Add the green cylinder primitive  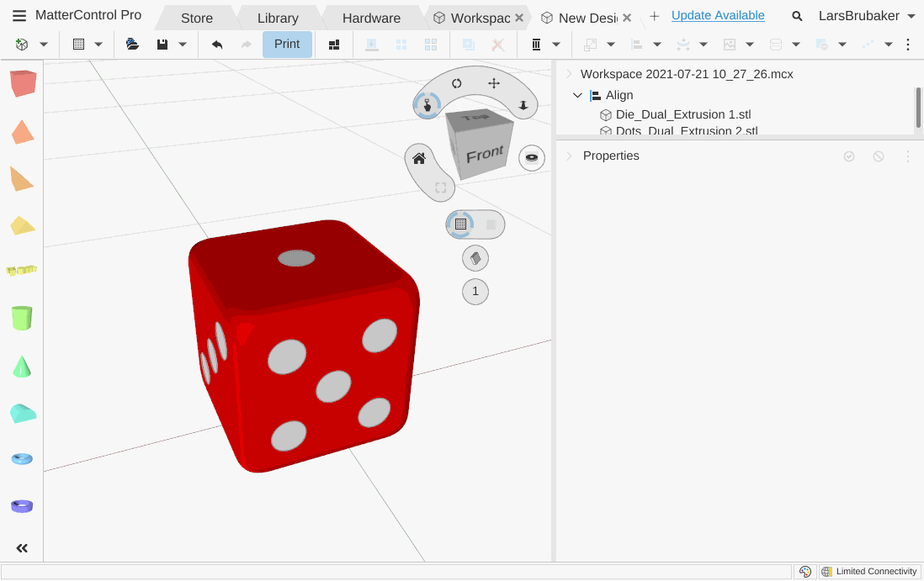click(22, 318)
